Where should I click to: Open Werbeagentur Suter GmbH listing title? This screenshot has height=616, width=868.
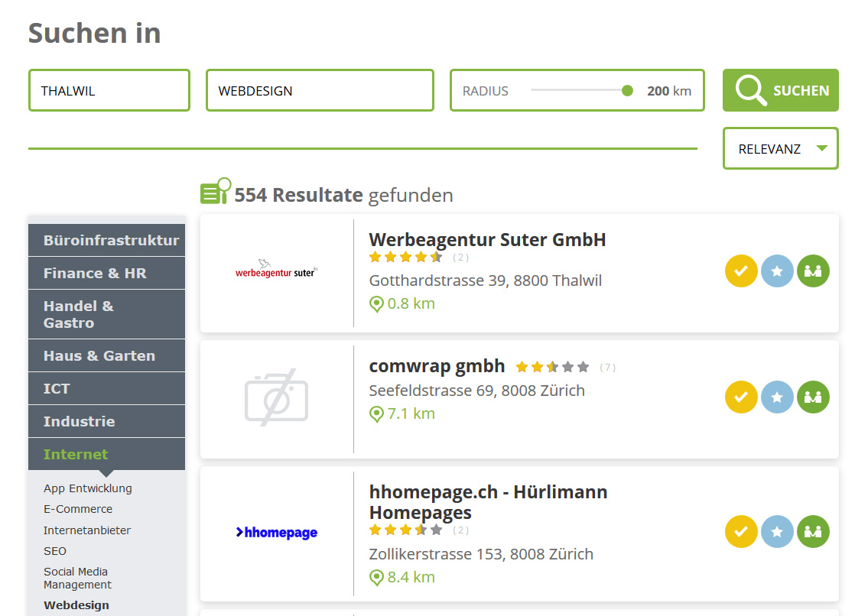point(487,240)
